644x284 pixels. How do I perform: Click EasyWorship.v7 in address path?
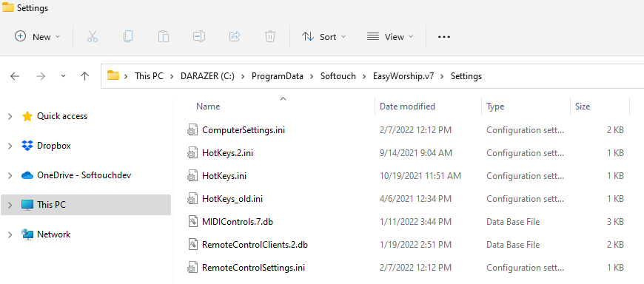coord(403,76)
